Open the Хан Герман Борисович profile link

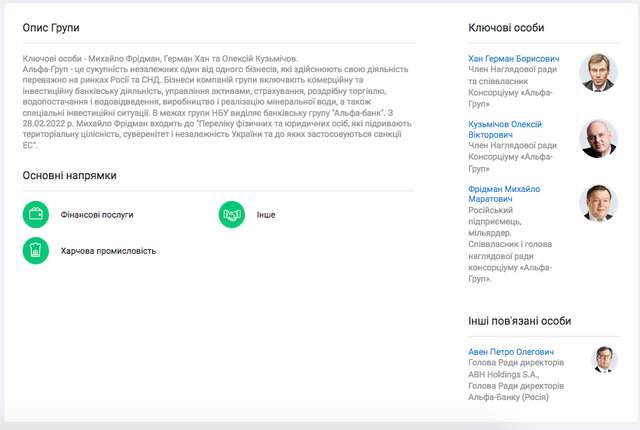[x=514, y=59]
